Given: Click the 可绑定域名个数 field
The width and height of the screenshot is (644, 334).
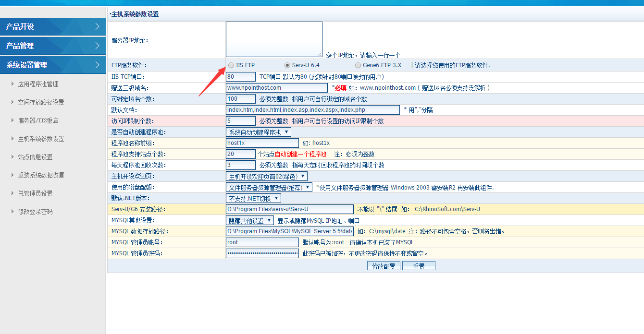Looking at the screenshot, I should pyautogui.click(x=241, y=99).
